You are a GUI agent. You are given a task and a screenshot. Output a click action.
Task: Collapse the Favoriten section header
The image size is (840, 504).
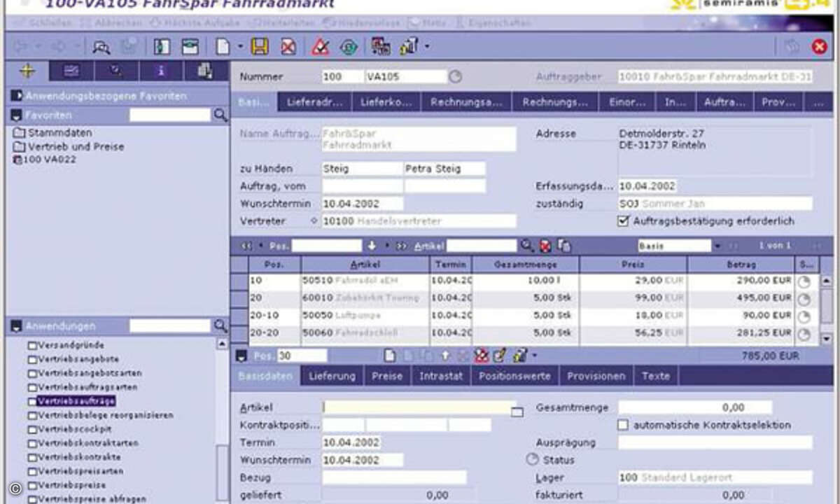(x=16, y=115)
